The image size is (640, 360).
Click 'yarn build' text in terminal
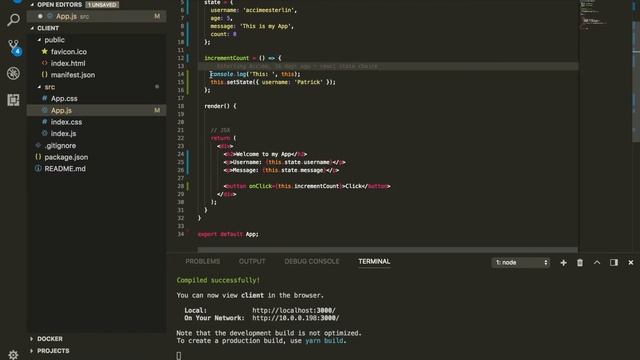click(324, 340)
